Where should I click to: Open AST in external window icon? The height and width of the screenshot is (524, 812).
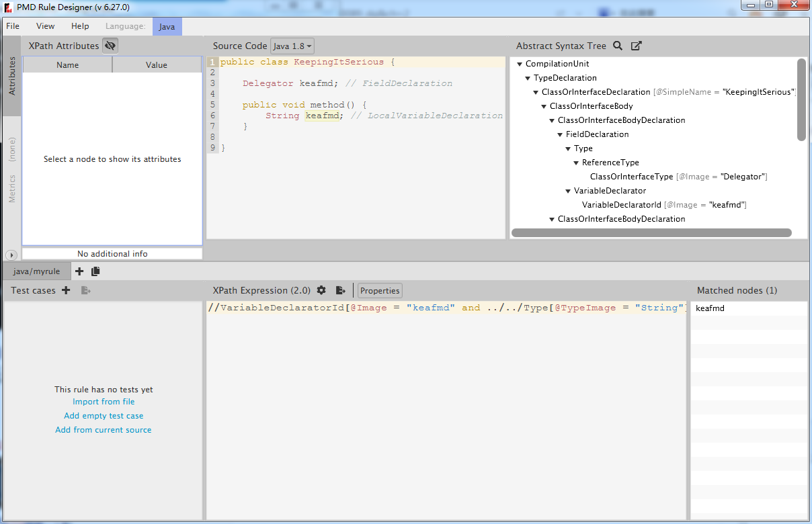click(x=636, y=46)
